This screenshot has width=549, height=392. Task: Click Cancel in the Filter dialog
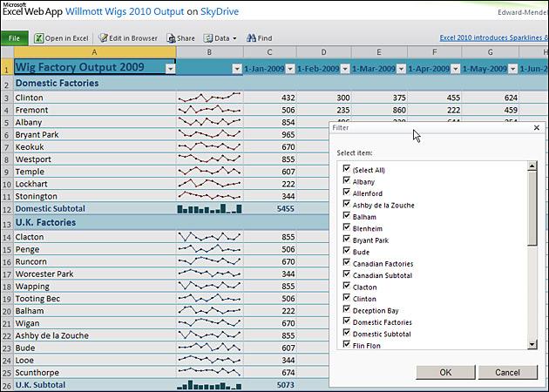click(x=508, y=372)
